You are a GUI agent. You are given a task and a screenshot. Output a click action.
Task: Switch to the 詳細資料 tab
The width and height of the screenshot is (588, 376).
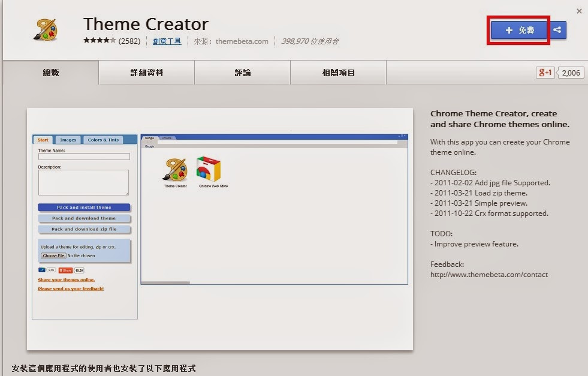tap(147, 73)
